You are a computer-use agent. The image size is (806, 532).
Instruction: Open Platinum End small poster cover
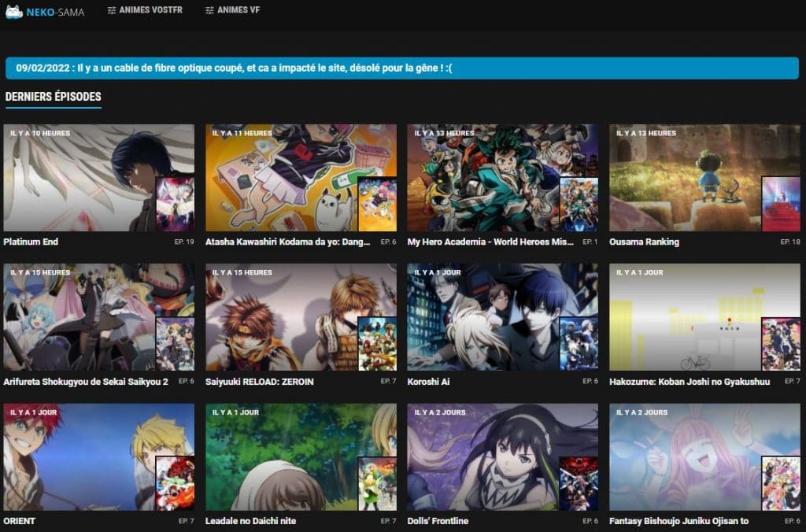[x=175, y=204]
